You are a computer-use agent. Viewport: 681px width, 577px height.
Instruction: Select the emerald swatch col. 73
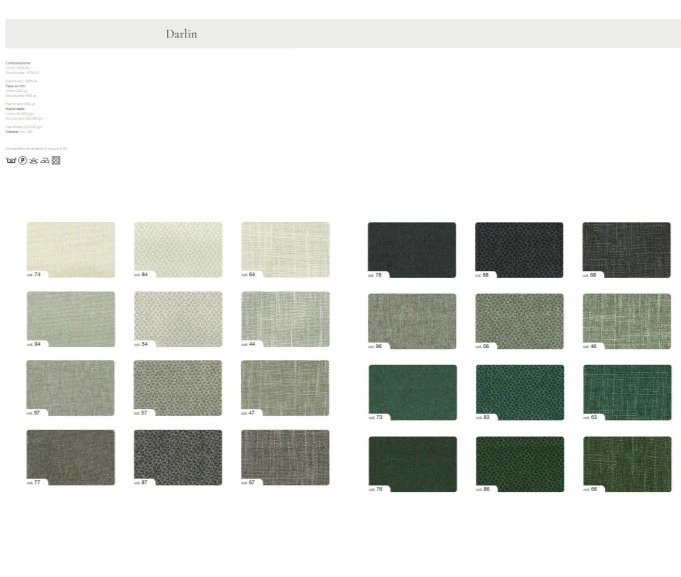coord(411,390)
